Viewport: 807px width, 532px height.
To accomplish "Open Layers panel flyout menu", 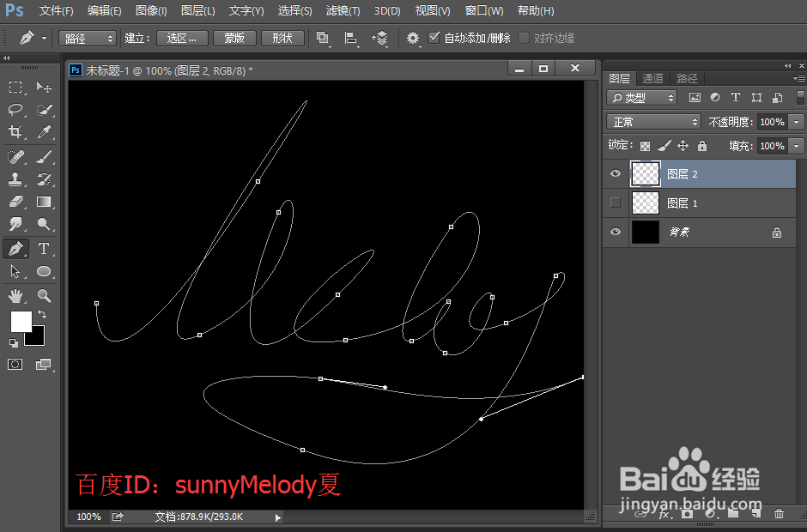I will (x=799, y=78).
